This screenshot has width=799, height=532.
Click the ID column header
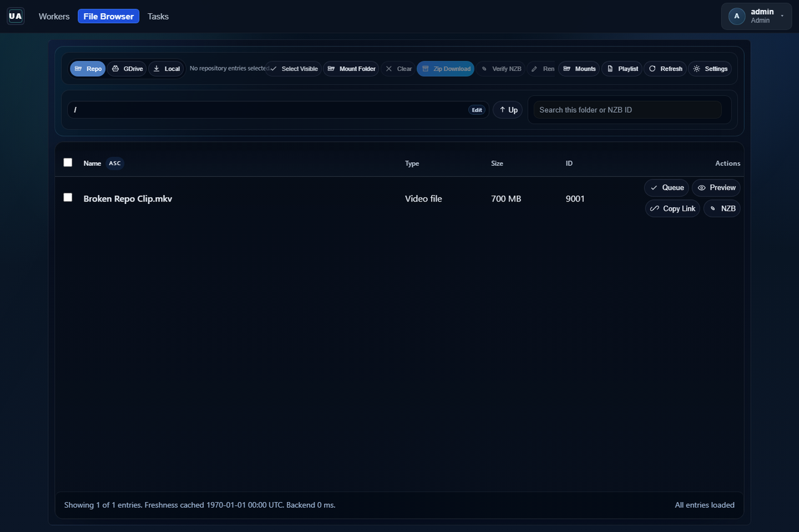click(569, 163)
